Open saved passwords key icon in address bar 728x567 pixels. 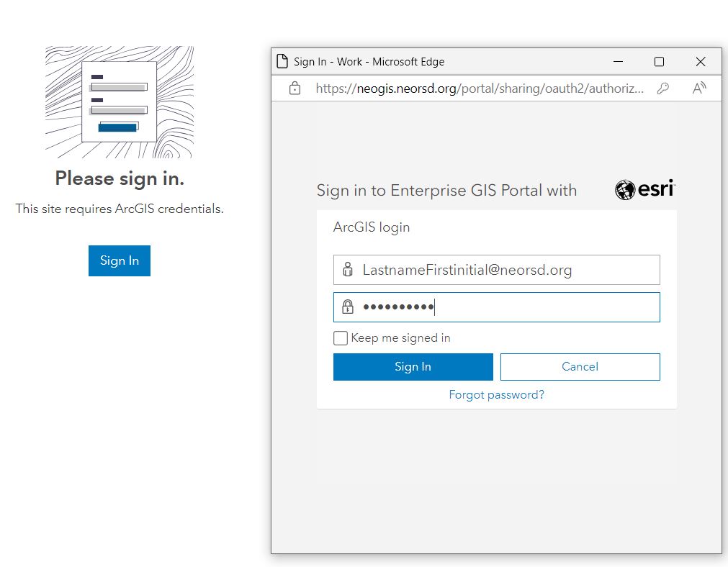point(663,89)
